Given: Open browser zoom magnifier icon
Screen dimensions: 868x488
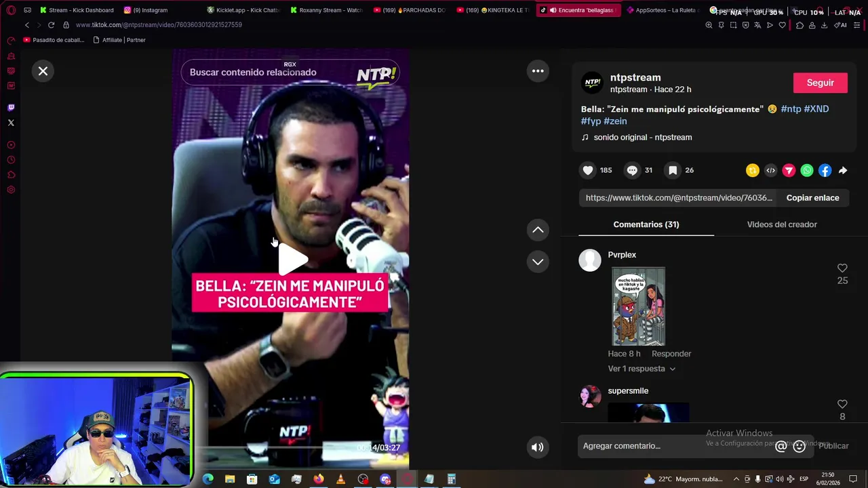Looking at the screenshot, I should [709, 25].
